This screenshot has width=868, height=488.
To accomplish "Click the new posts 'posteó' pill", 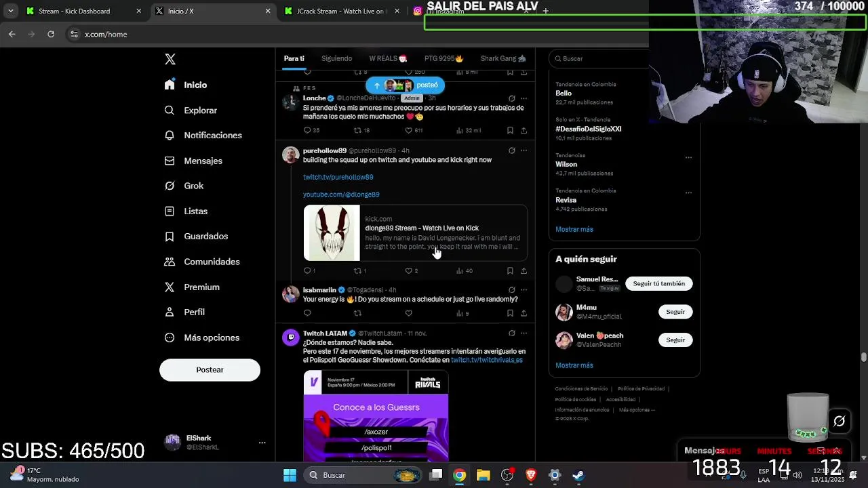I will (x=406, y=85).
